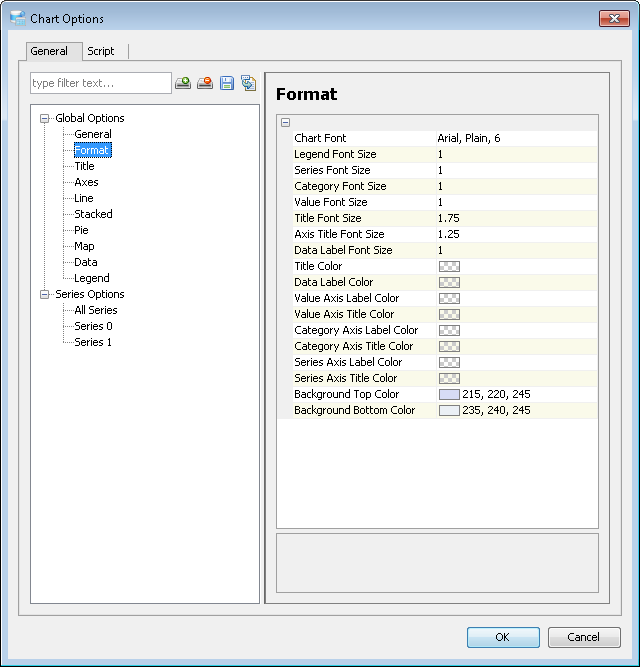640x667 pixels.
Task: Click the 'Title Font Size' property label
Action: coord(328,218)
